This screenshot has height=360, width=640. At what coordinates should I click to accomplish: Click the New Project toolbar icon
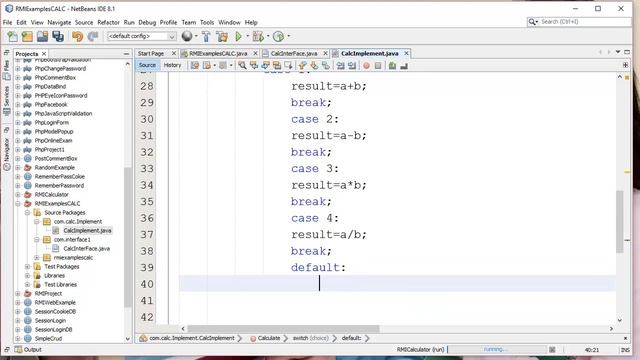[x=27, y=36]
